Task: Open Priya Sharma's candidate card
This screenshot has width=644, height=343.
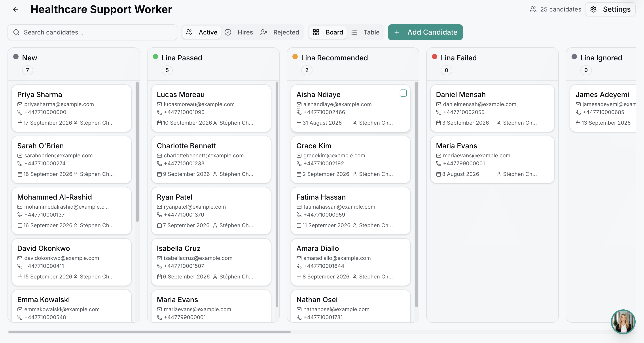Action: [x=72, y=108]
